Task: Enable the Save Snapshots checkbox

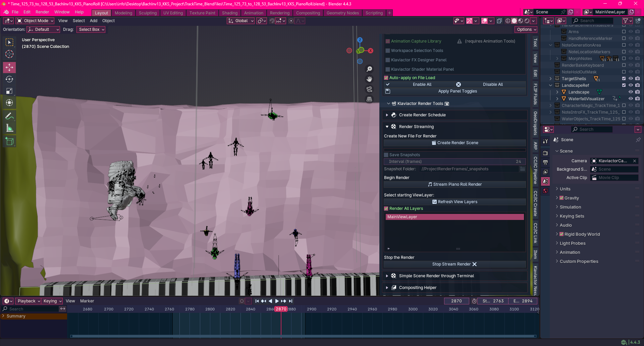Action: (386, 155)
